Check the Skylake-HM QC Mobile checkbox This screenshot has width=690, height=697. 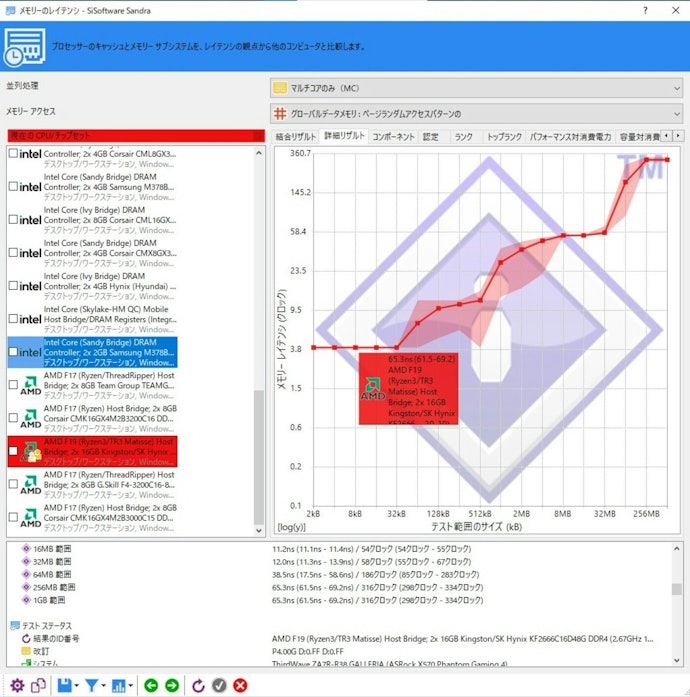click(x=13, y=319)
